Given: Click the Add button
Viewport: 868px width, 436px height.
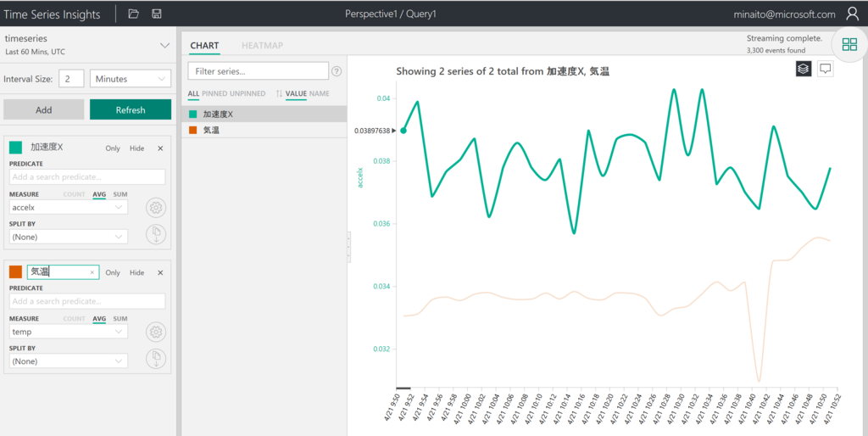Looking at the screenshot, I should click(44, 109).
